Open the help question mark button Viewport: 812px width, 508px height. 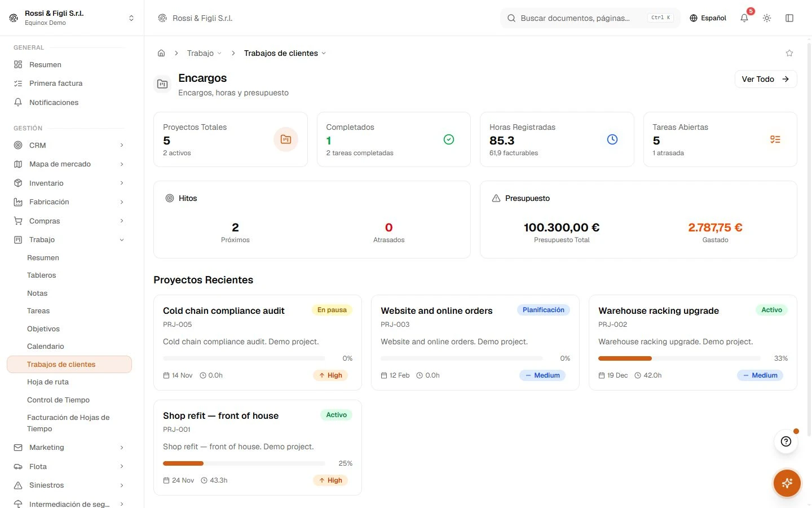(x=786, y=441)
